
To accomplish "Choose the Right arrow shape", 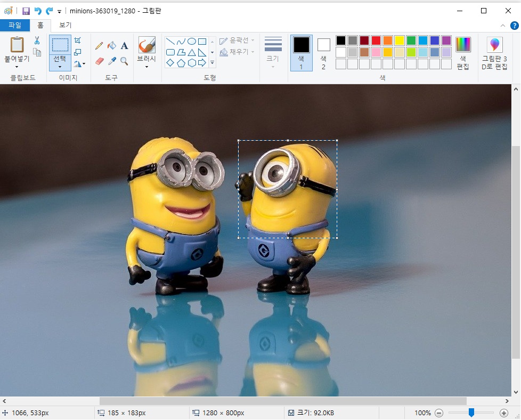I will [x=202, y=62].
